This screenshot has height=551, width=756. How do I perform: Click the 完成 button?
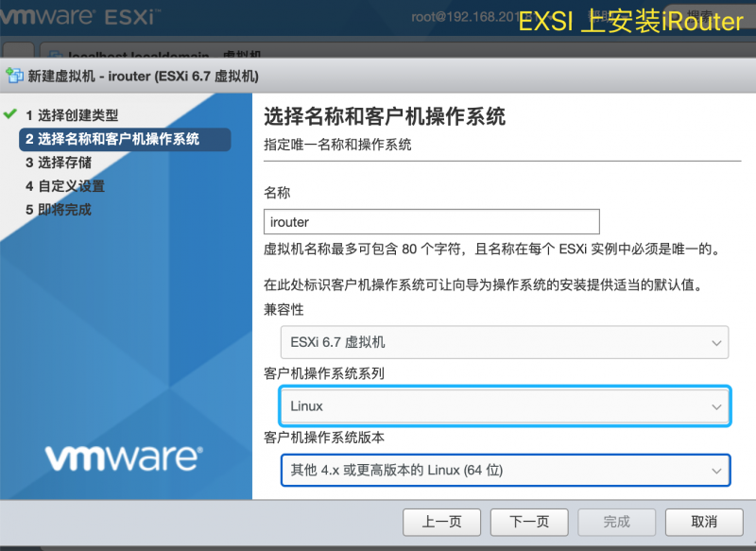[617, 522]
